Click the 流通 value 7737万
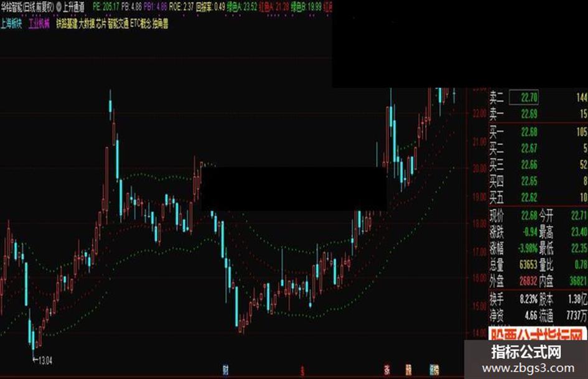Viewport: 588px width, 379px height. (577, 316)
